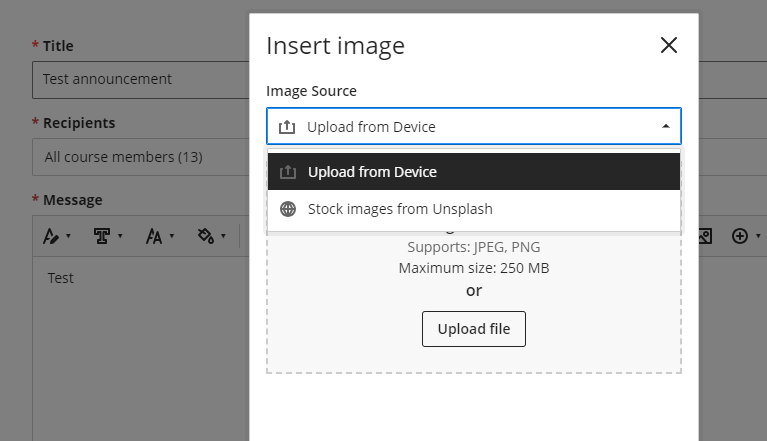Select the text style icon in the Message toolbar
This screenshot has height=441, width=767.
click(x=51, y=236)
